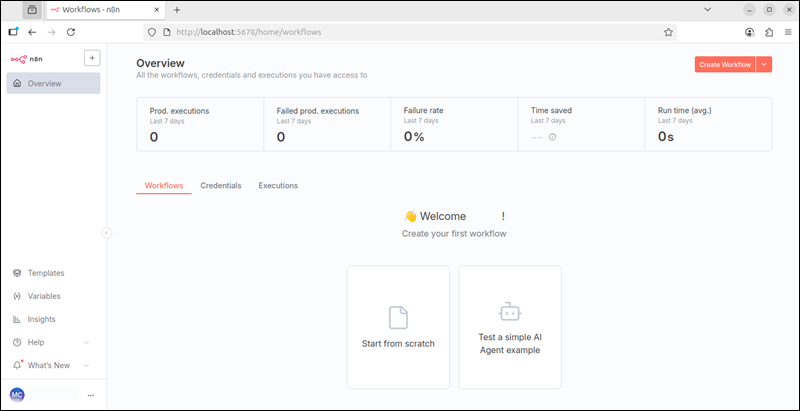Screen dimensions: 800x411
Task: Click the Create your first workflow text
Action: 454,234
